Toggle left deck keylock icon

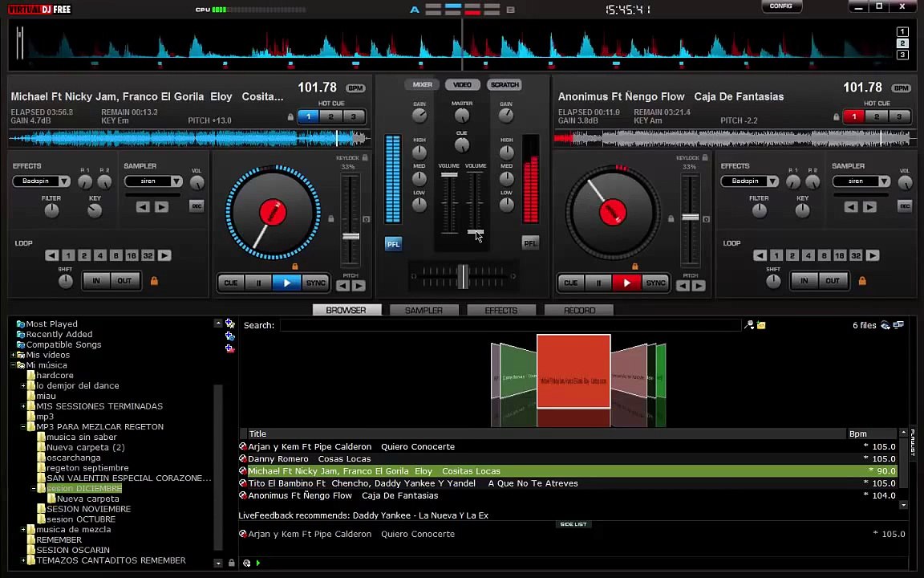366,157
